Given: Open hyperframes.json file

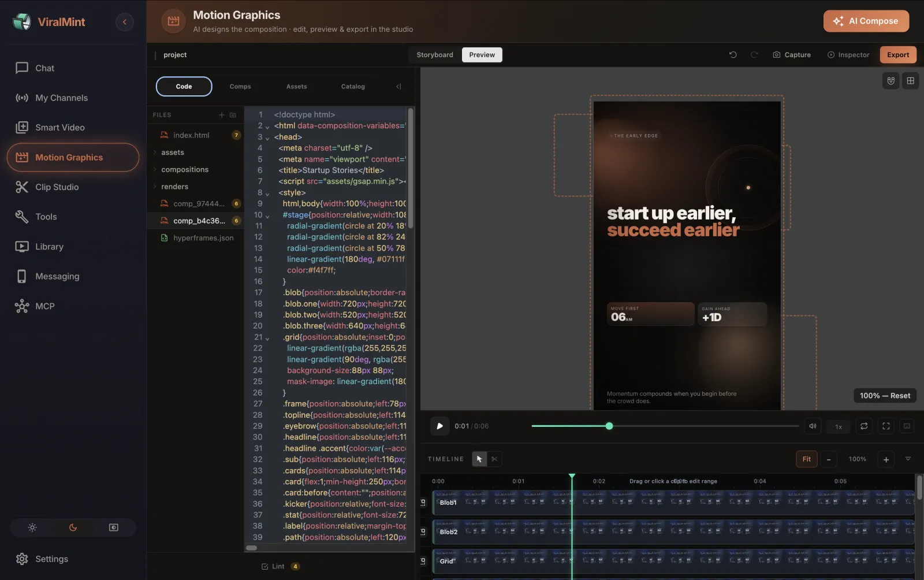Looking at the screenshot, I should (195, 237).
